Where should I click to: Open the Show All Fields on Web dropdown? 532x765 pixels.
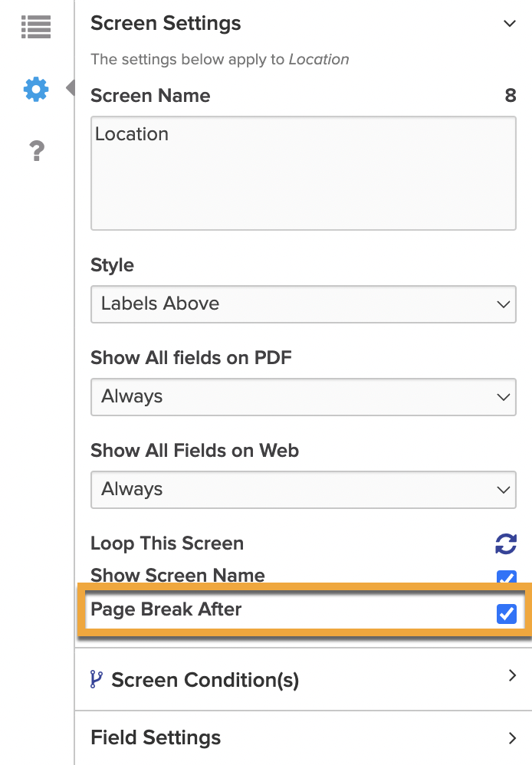point(304,490)
